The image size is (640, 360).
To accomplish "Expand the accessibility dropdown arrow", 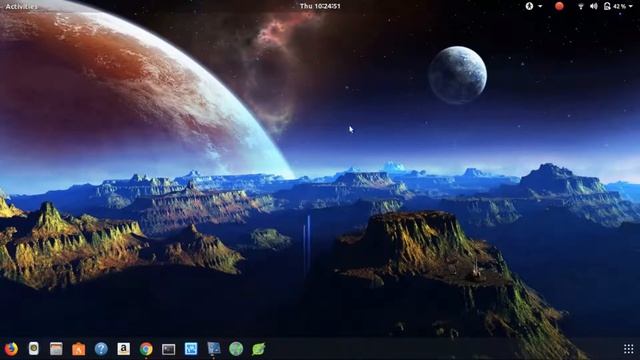I will click(x=540, y=7).
